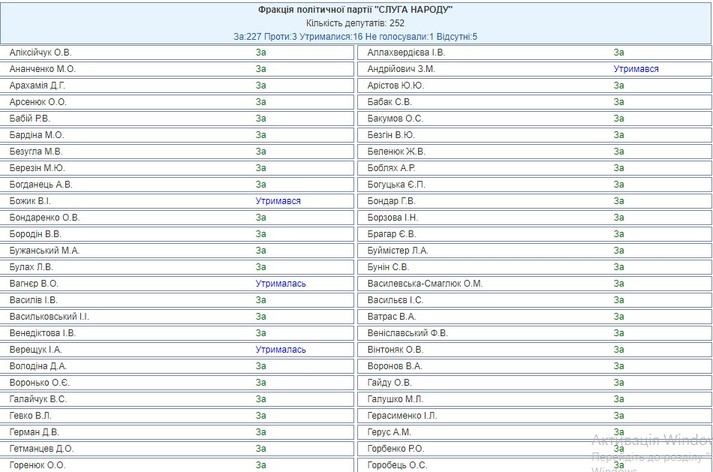Select deputy name Гетманцев Д.О.
This screenshot has width=713, height=472.
[x=42, y=449]
